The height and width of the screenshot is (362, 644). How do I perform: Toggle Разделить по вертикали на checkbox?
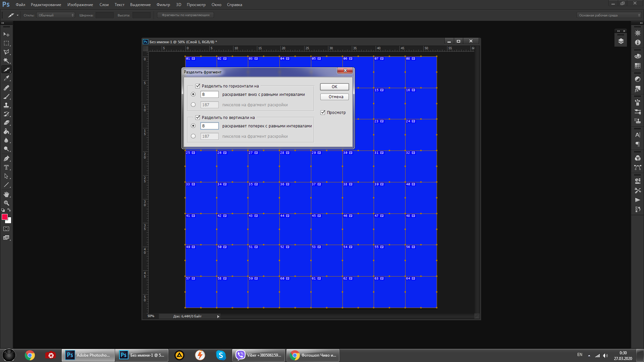pyautogui.click(x=198, y=118)
